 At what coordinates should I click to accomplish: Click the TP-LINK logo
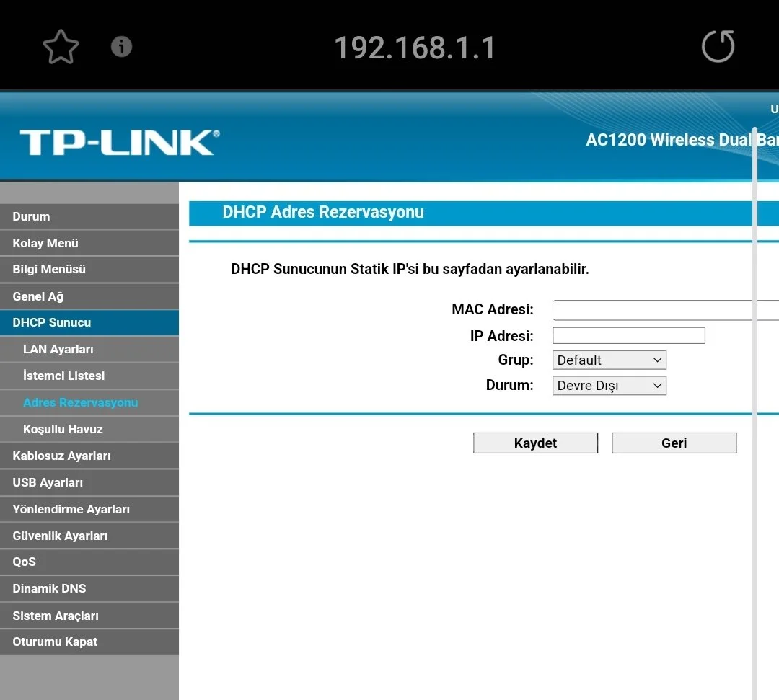pos(119,143)
